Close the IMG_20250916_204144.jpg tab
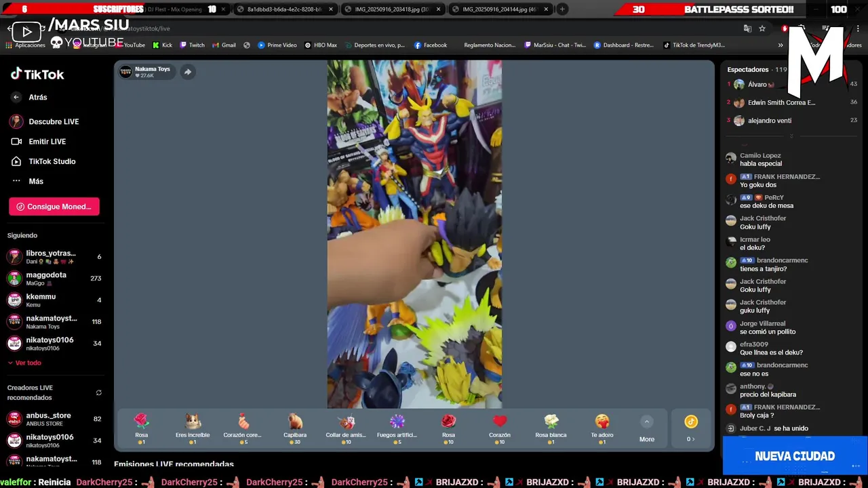 (546, 9)
